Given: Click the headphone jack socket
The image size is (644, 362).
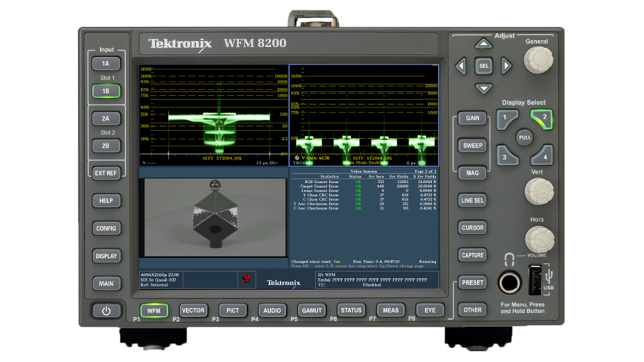Looking at the screenshot, I should (509, 282).
